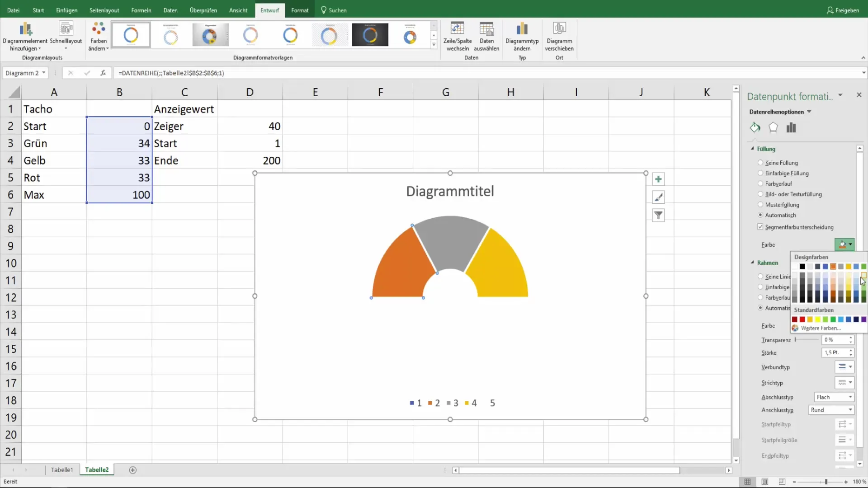Pick the red standard color swatch
Image resolution: width=868 pixels, height=488 pixels.
(802, 319)
